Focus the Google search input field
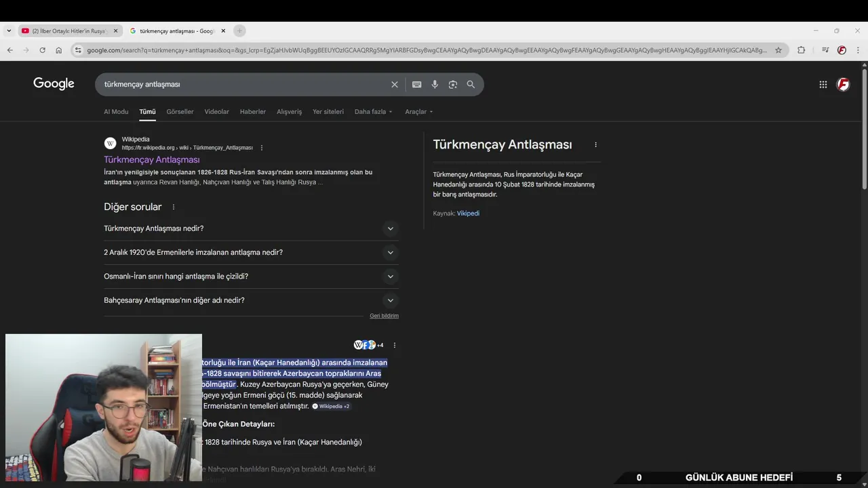 (244, 85)
